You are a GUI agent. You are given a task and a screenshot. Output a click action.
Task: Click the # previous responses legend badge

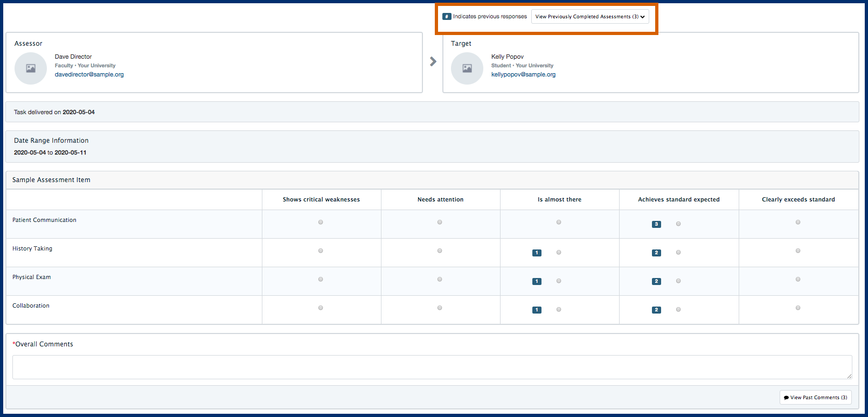tap(447, 17)
